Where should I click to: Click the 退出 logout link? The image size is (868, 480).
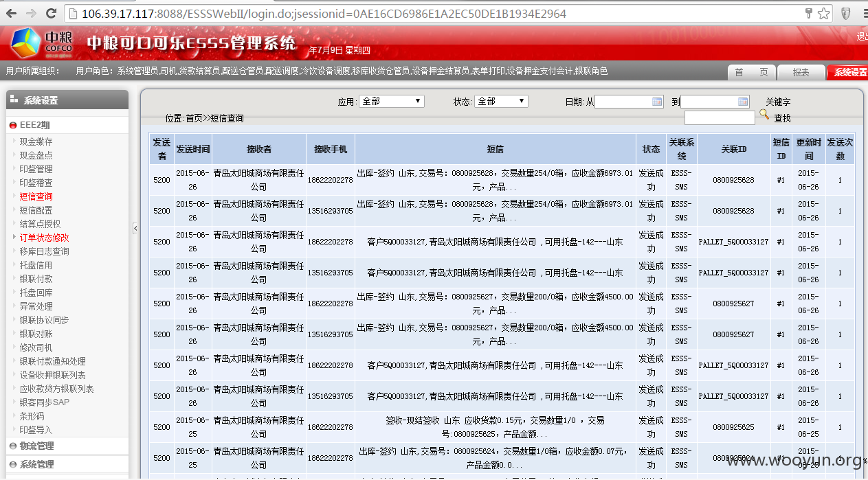[862, 36]
